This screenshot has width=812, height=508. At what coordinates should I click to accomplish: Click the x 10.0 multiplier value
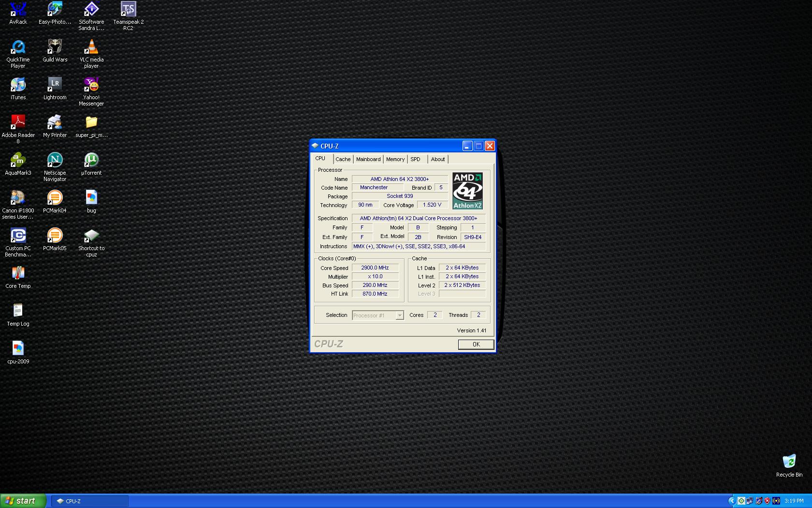coord(375,277)
